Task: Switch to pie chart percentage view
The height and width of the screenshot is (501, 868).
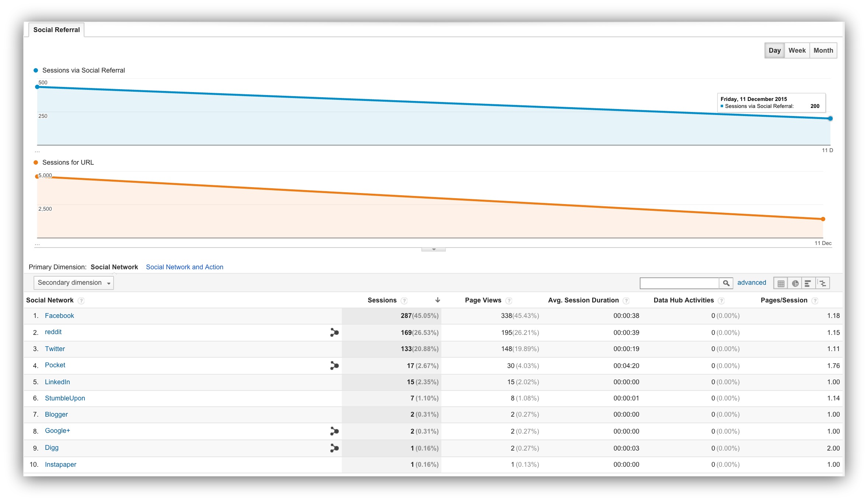Action: click(x=795, y=283)
